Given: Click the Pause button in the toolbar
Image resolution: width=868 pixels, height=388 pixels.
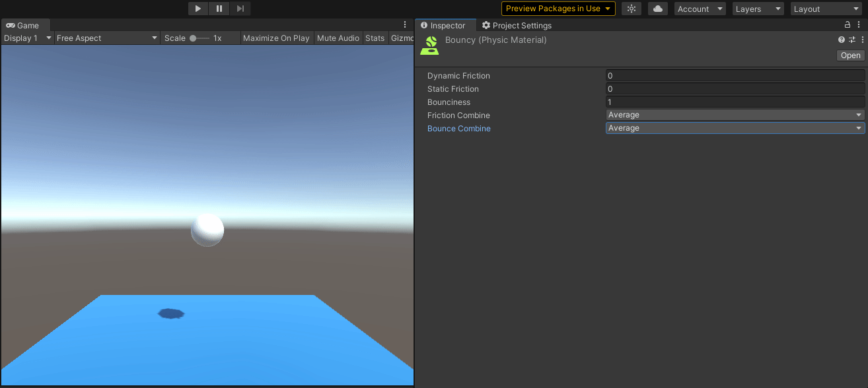Looking at the screenshot, I should click(x=219, y=9).
